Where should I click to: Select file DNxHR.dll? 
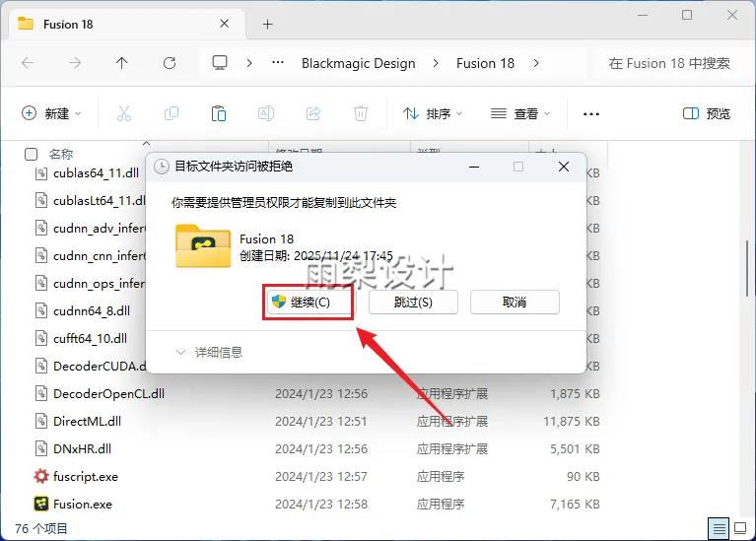(x=82, y=449)
